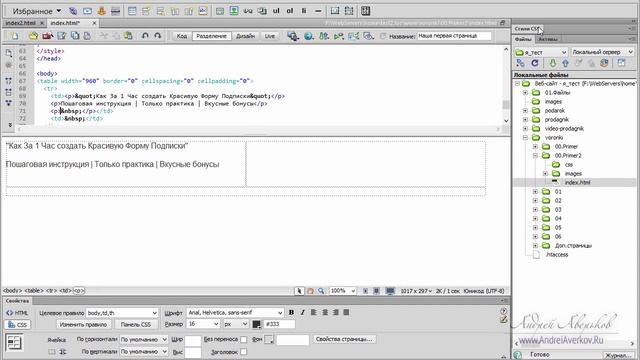Viewport: 640px width, 360px height.
Task: Open the 'Активы' panel tab
Action: (x=547, y=40)
